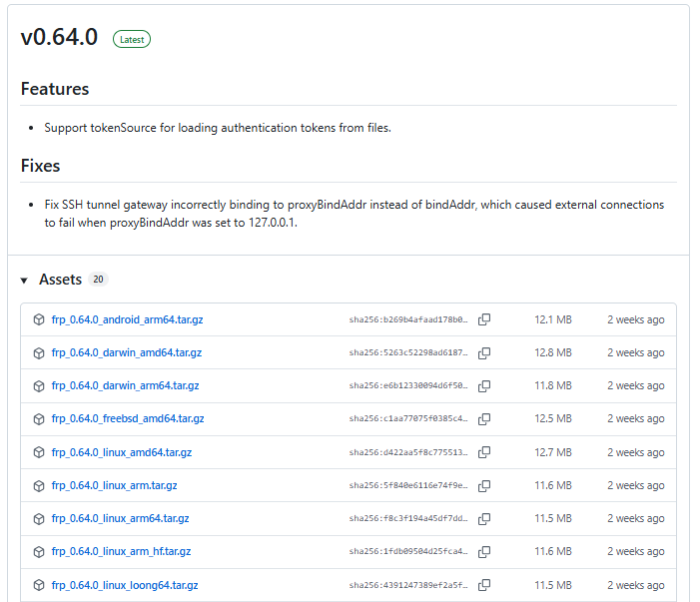The image size is (700, 602).
Task: Copy sha256 for frp_0.64.0_linux_arm_hf.tar.gz
Action: coord(484,551)
